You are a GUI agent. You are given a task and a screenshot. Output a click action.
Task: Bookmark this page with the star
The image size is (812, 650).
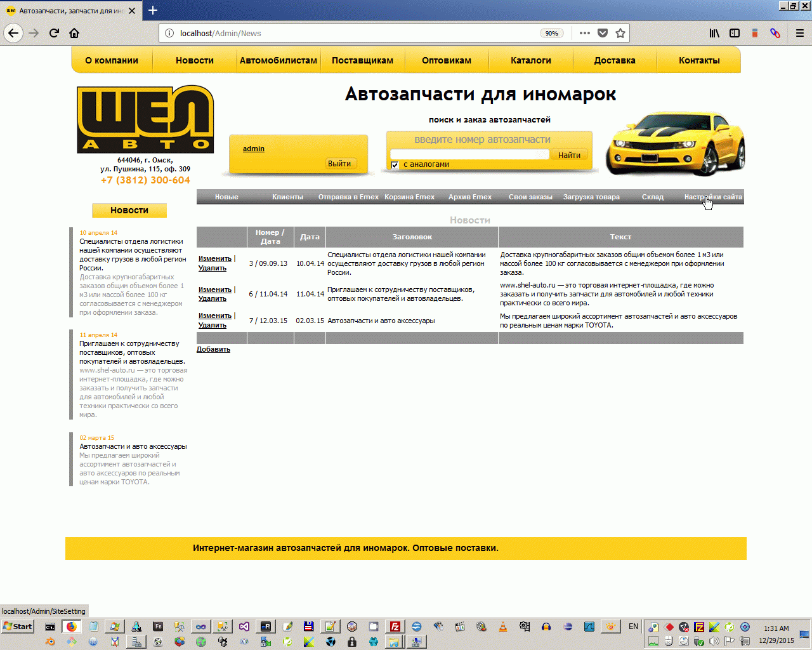pos(620,33)
